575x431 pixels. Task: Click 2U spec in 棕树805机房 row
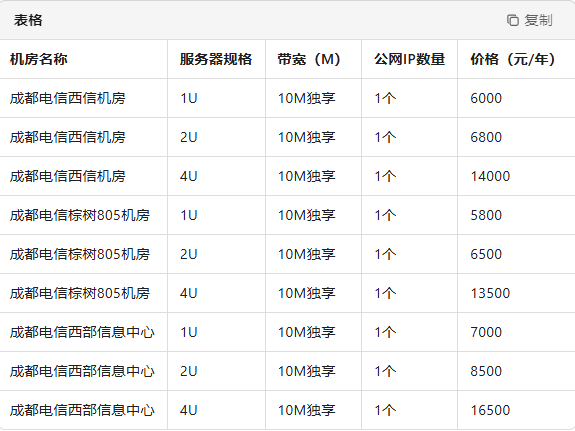[188, 254]
